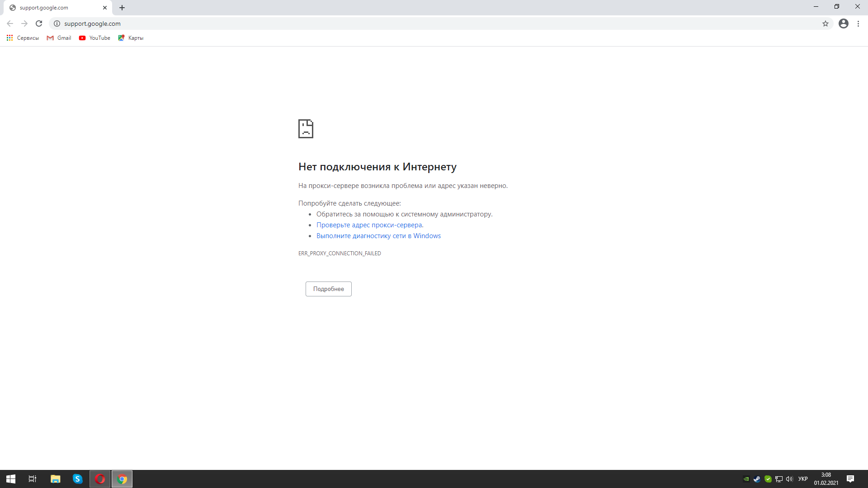Open the volume control in tray
Viewport: 868px width, 488px height.
pyautogui.click(x=789, y=479)
